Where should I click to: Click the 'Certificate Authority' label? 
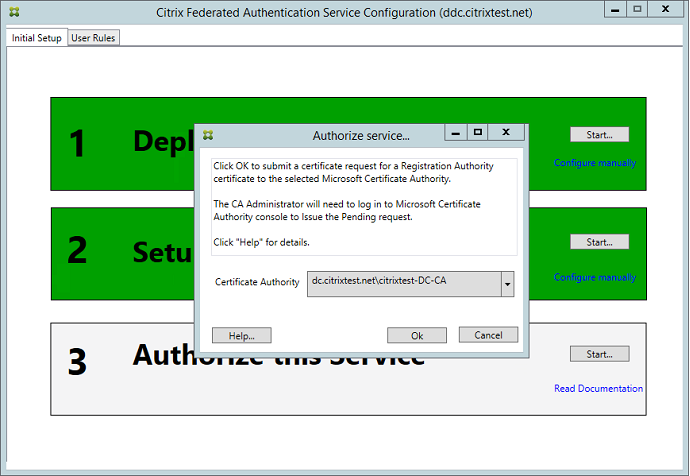257,282
